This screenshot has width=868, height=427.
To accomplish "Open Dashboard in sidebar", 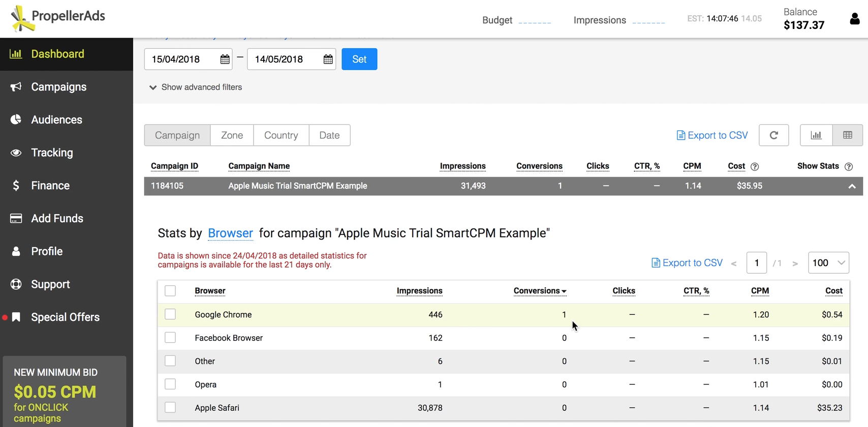I will point(67,54).
